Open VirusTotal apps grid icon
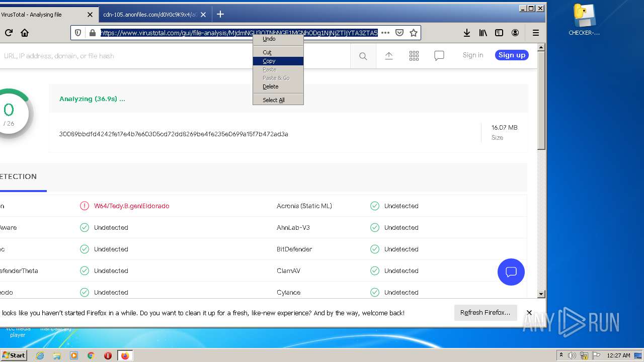Image resolution: width=644 pixels, height=362 pixels. coord(414,56)
